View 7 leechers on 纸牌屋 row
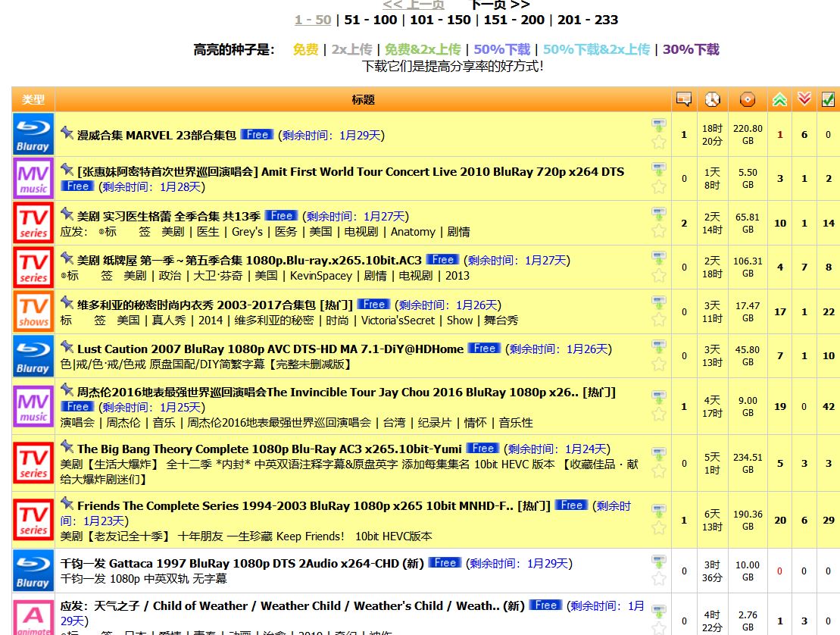 (804, 267)
